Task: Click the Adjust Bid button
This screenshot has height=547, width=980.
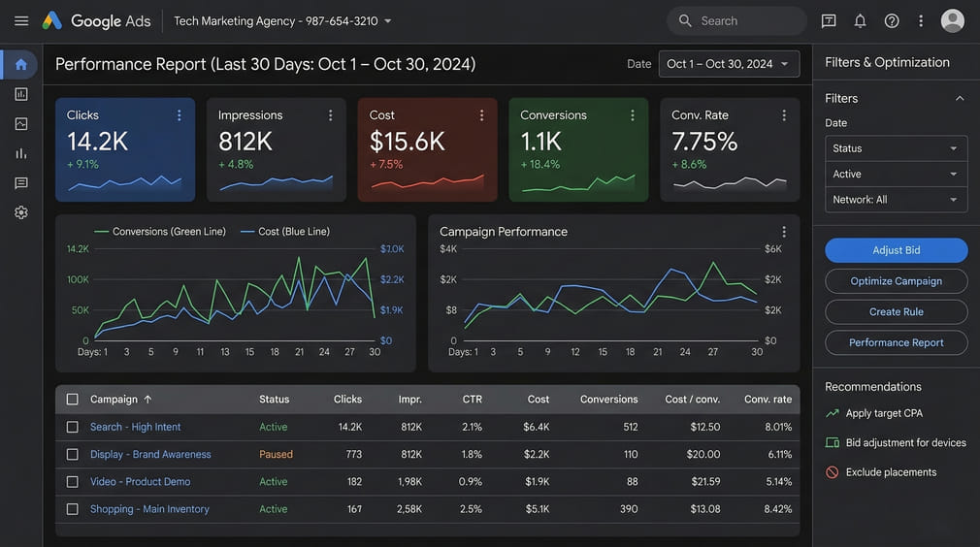Action: 896,250
